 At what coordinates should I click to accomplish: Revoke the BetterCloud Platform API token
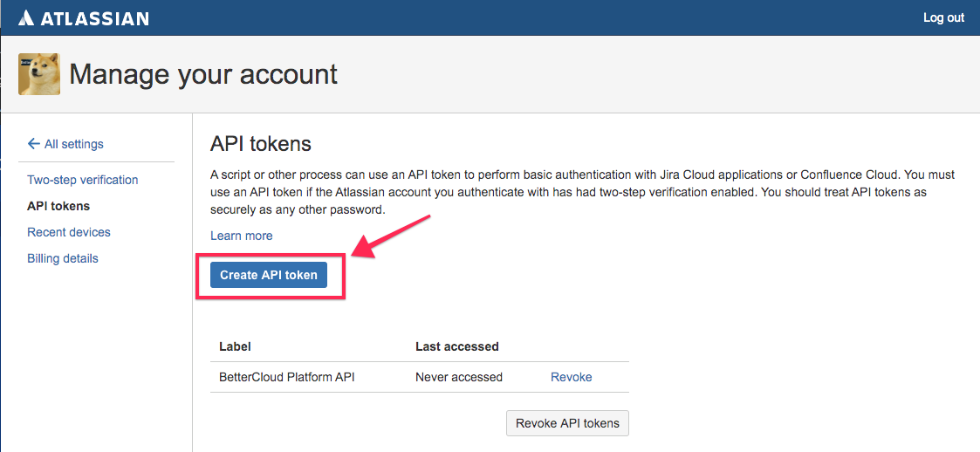coord(571,377)
